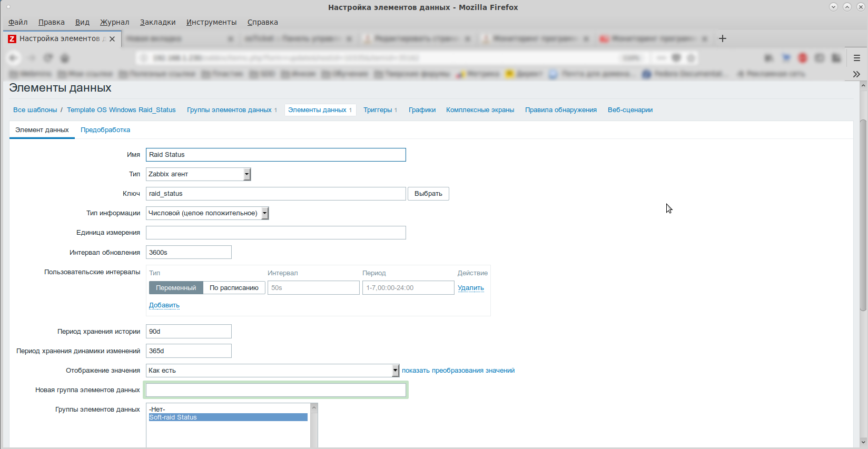Click the page scrollbar up arrow
Image resolution: width=868 pixels, height=449 pixels.
[863, 85]
